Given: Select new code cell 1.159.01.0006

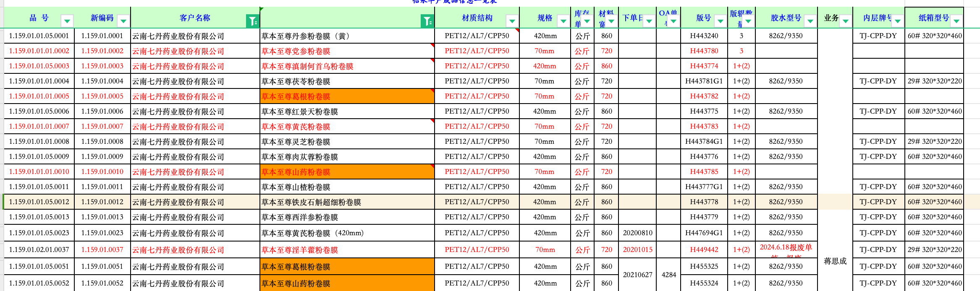Looking at the screenshot, I should coord(102,112).
